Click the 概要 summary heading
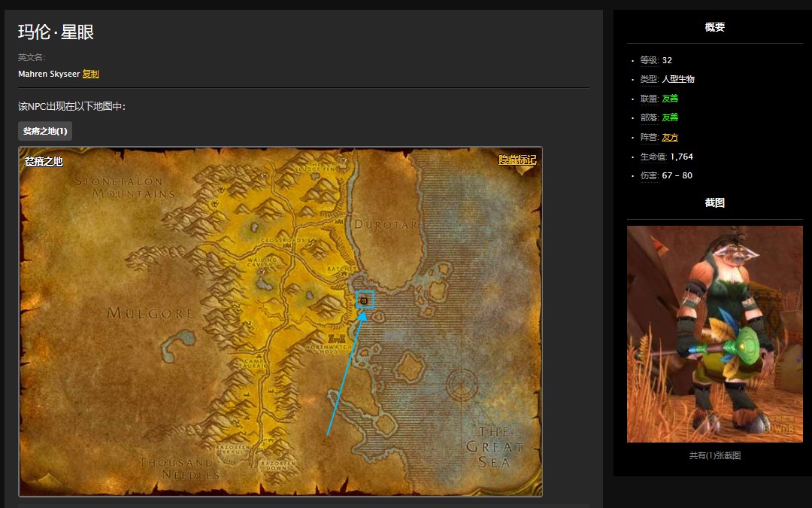Viewport: 812px width, 508px height. click(x=714, y=27)
